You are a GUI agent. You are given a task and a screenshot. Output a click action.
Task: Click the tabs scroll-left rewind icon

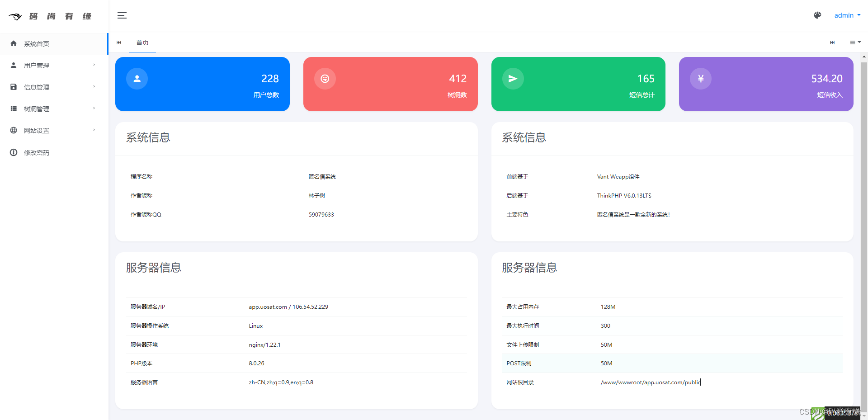click(x=119, y=42)
